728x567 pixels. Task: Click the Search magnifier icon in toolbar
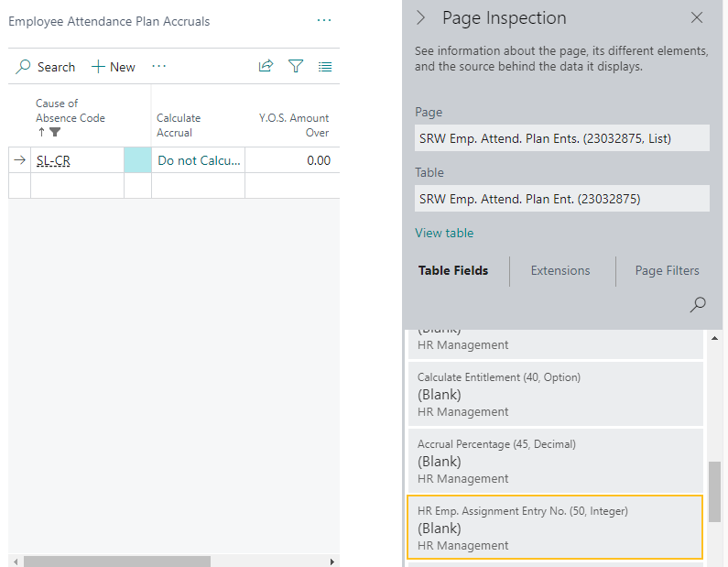click(x=24, y=67)
